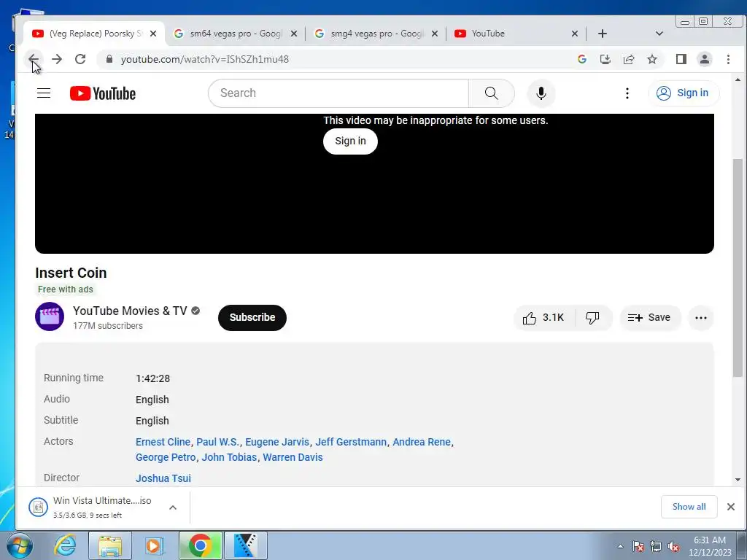747x560 pixels.
Task: Click the address bar URL
Action: coord(205,59)
